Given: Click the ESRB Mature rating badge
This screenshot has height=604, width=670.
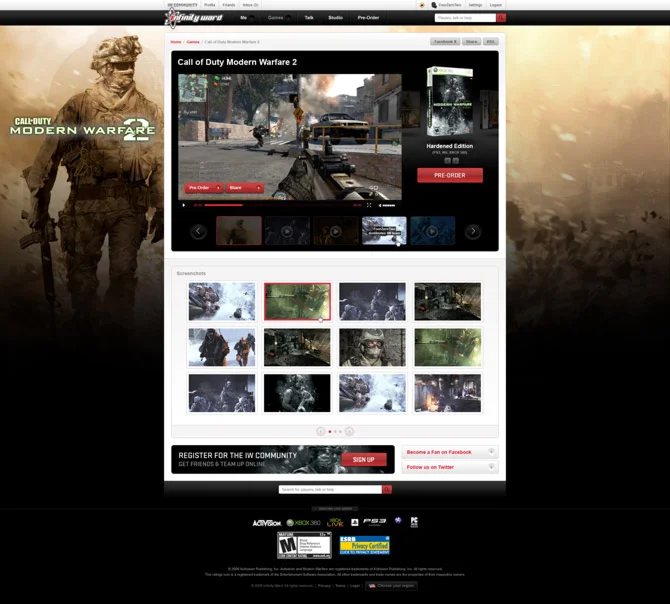Looking at the screenshot, I should click(304, 545).
